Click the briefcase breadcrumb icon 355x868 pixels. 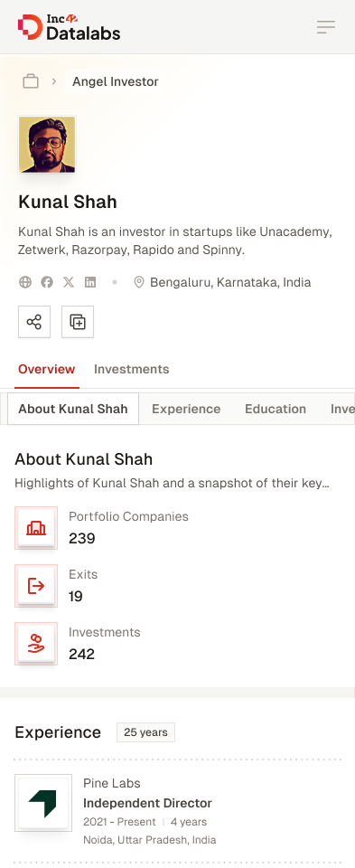(x=31, y=81)
